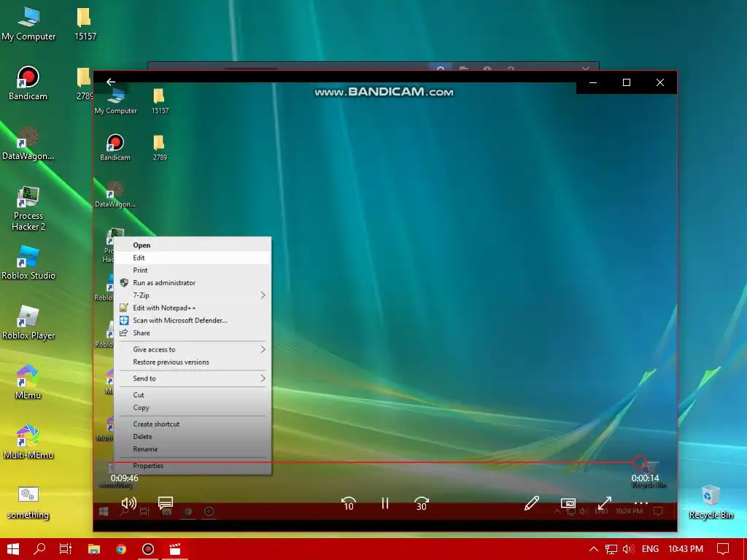Open the pencil edit tool in player
The width and height of the screenshot is (747, 560).
pyautogui.click(x=532, y=503)
